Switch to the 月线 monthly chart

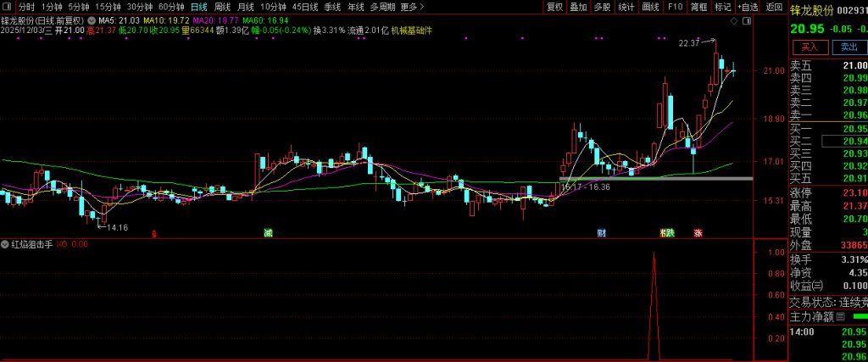[x=246, y=7]
